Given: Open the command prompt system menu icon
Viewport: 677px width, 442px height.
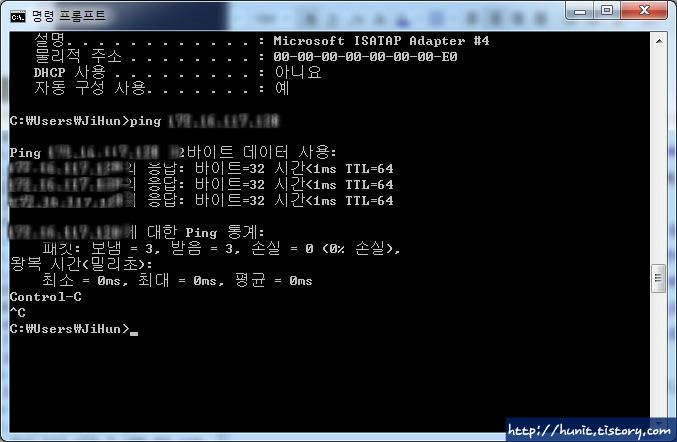Looking at the screenshot, I should (x=18, y=17).
